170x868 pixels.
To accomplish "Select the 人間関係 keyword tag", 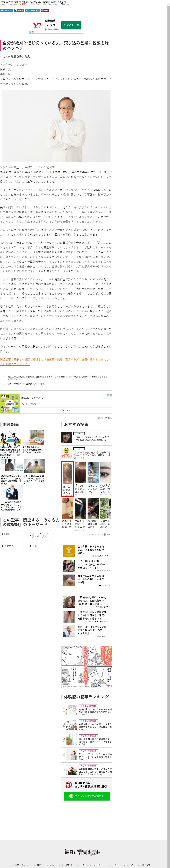I will 13,546.
